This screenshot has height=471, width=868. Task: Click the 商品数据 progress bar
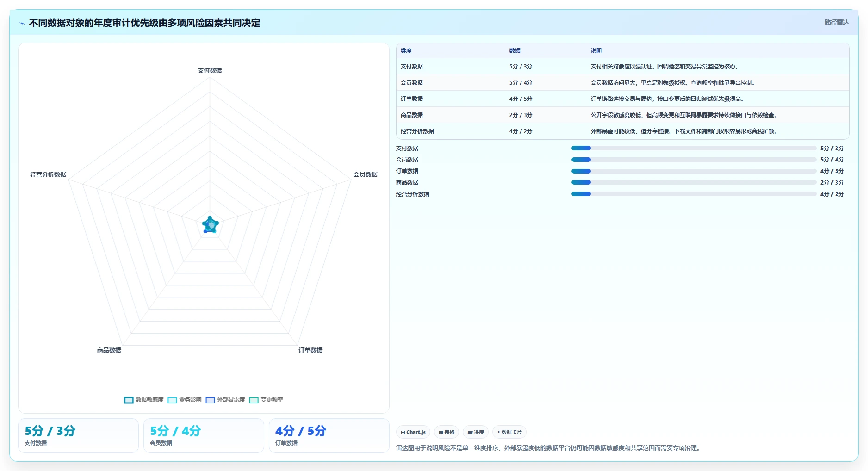pyautogui.click(x=694, y=182)
